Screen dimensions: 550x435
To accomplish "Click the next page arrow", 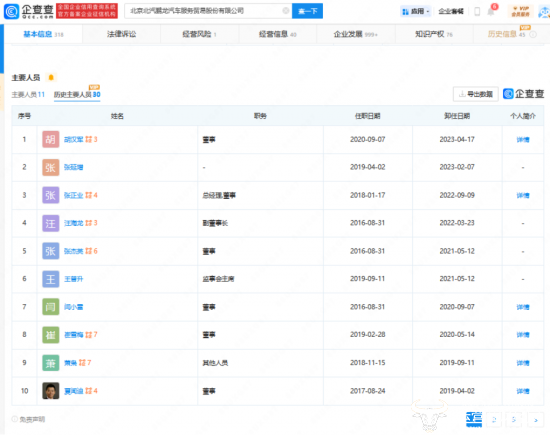I will coord(536,420).
